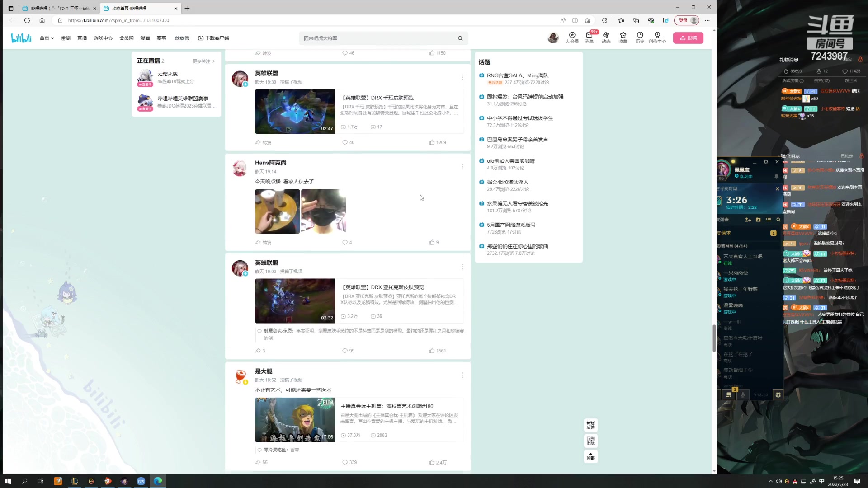
Task: Click add-to-favorites star in address bar
Action: 588,20
